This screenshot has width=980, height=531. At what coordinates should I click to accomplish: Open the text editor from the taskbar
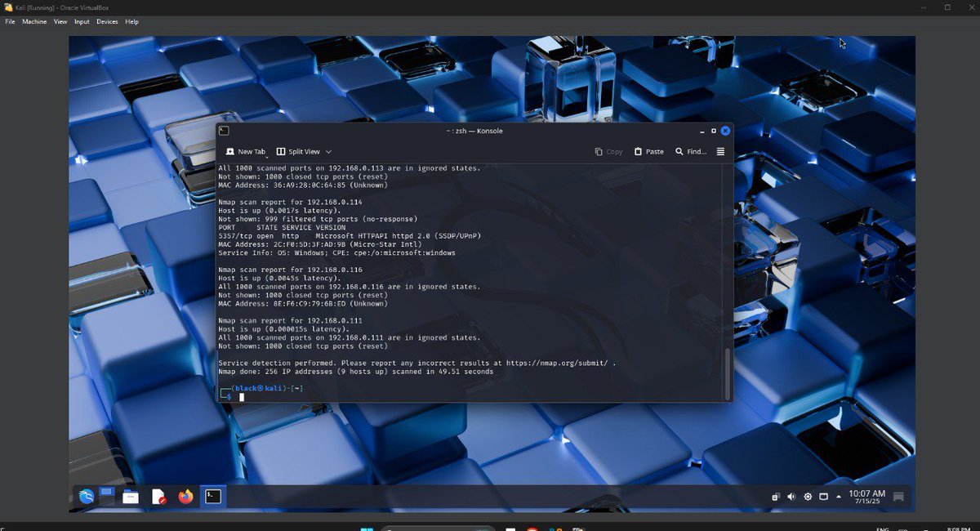(x=157, y=495)
